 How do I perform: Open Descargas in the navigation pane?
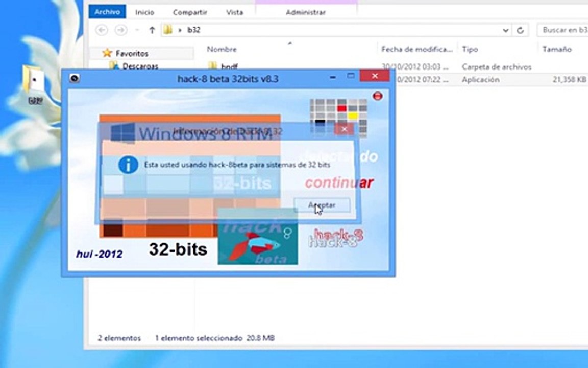140,66
